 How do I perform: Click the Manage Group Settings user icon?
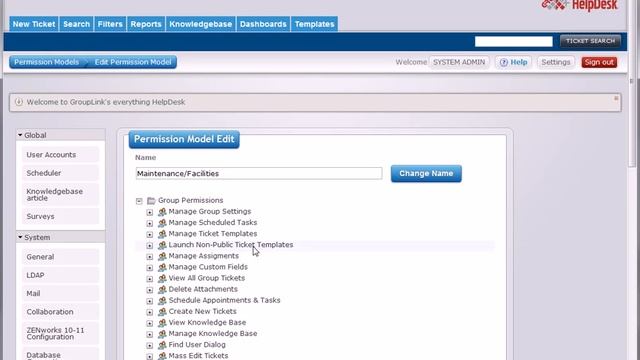click(162, 212)
